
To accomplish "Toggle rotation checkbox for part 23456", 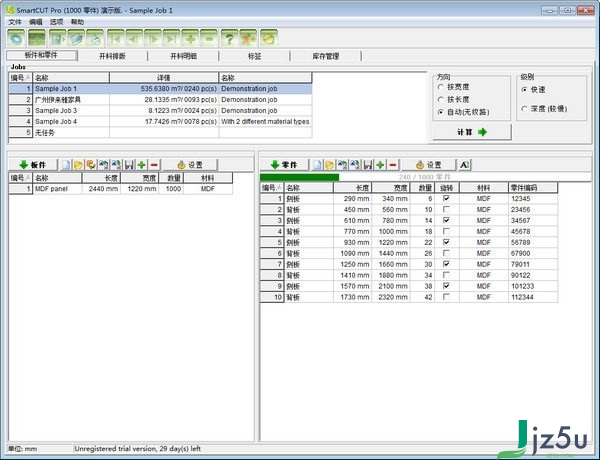I will point(446,209).
